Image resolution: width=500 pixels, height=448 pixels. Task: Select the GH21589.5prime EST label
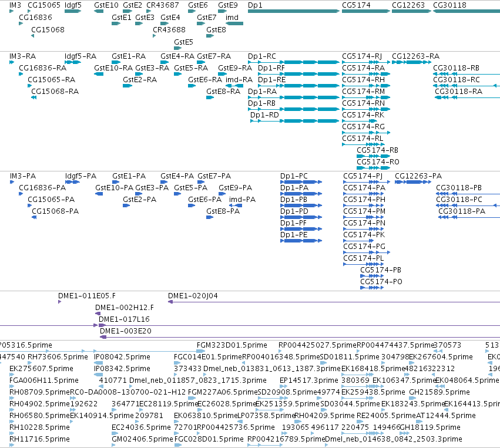439,392
